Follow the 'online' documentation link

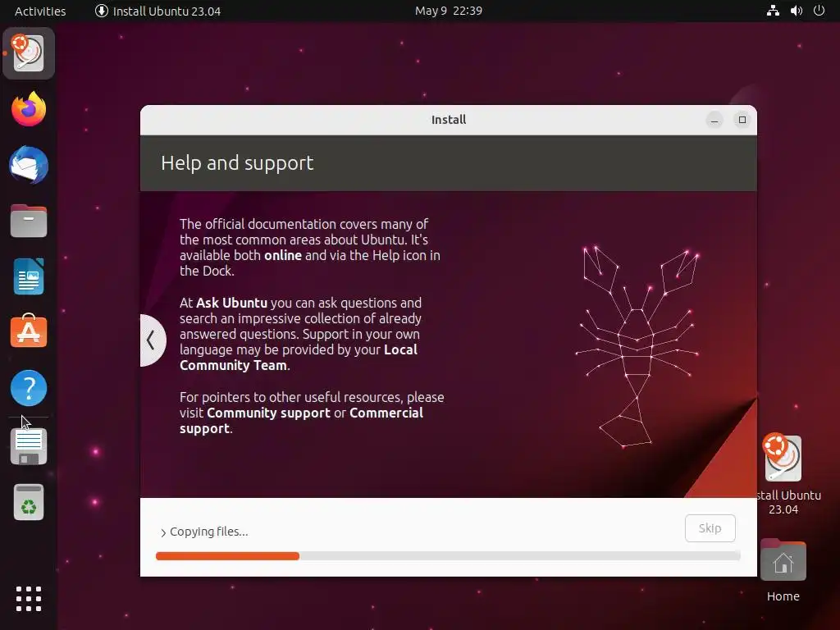click(x=283, y=256)
